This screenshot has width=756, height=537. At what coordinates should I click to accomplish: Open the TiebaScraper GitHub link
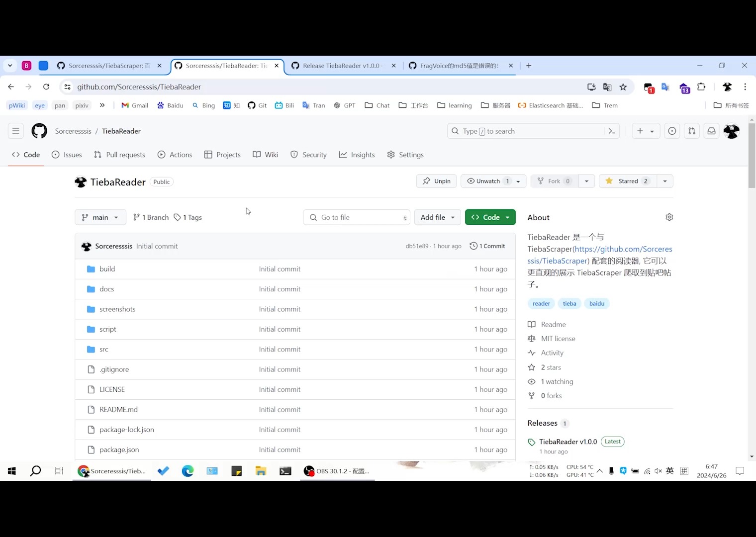[600, 255]
